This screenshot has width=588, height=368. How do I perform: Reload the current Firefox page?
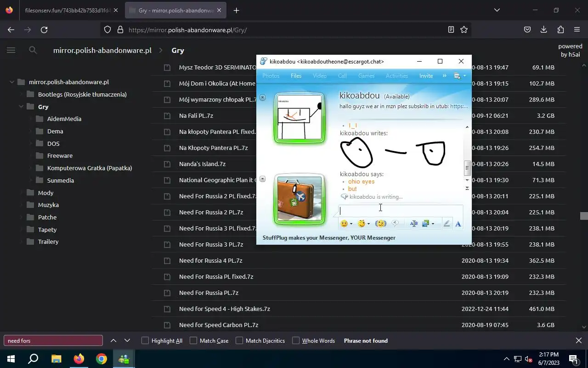[x=44, y=29]
